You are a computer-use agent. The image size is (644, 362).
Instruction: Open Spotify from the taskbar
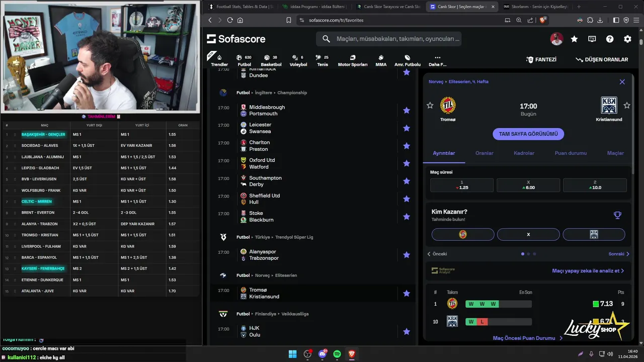coord(337,354)
